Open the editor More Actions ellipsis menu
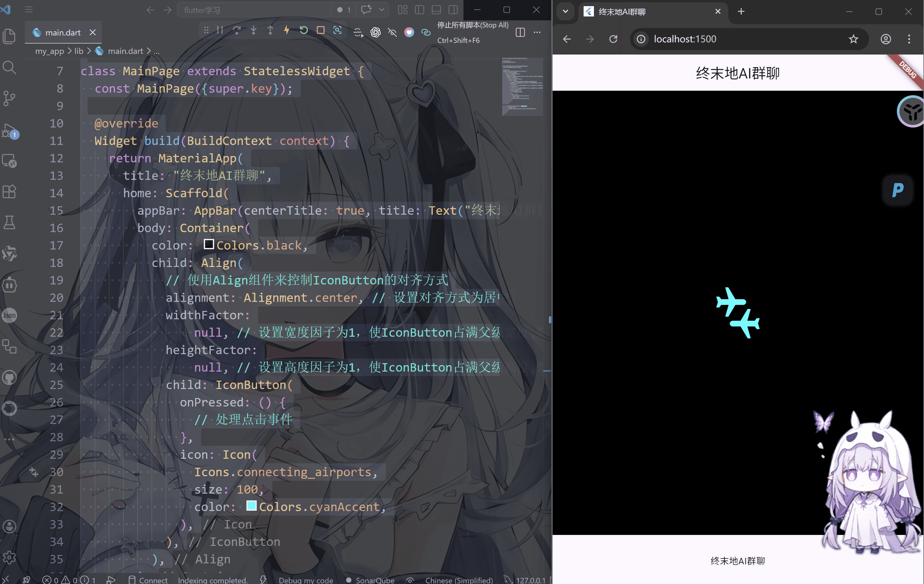This screenshot has width=924, height=584. pos(537,33)
